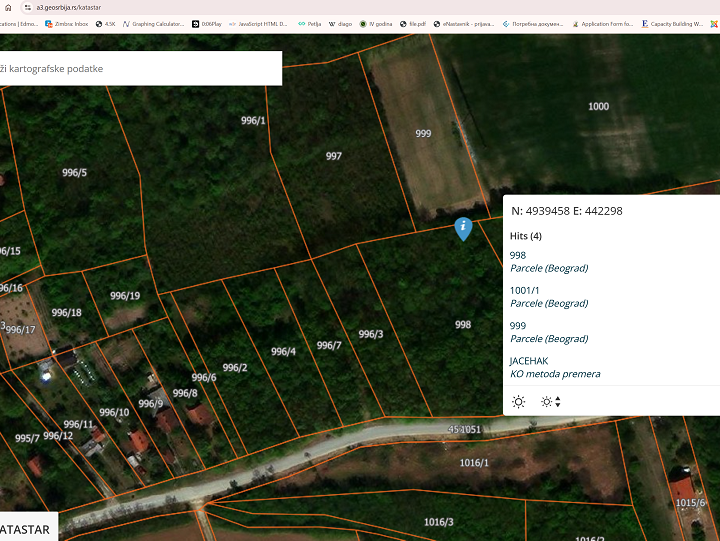Open the Petlja bookmark
Viewport: 720px width, 541px height.
pyautogui.click(x=309, y=24)
